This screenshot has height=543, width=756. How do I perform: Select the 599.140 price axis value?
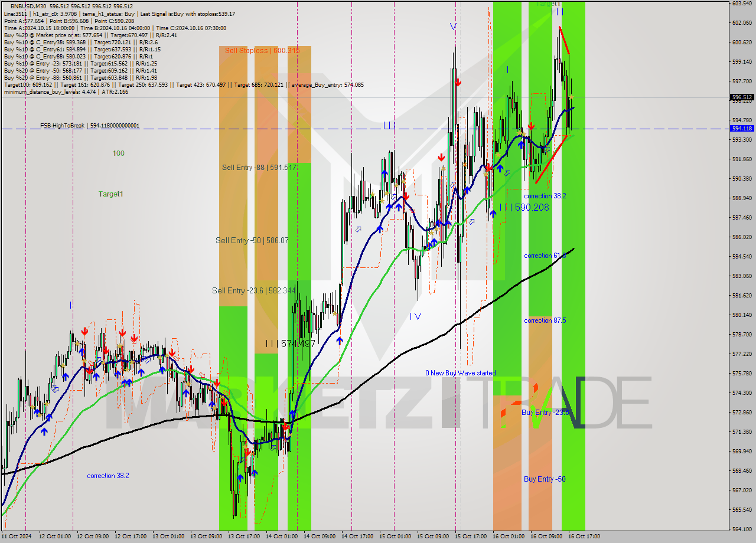(742, 62)
